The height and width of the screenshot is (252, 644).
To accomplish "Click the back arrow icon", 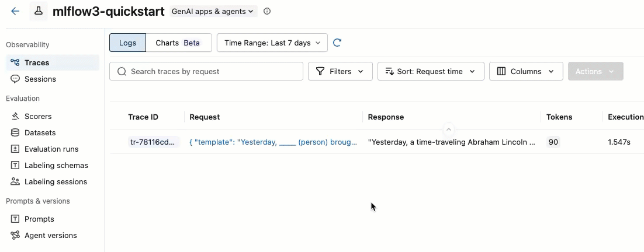I will tap(15, 11).
